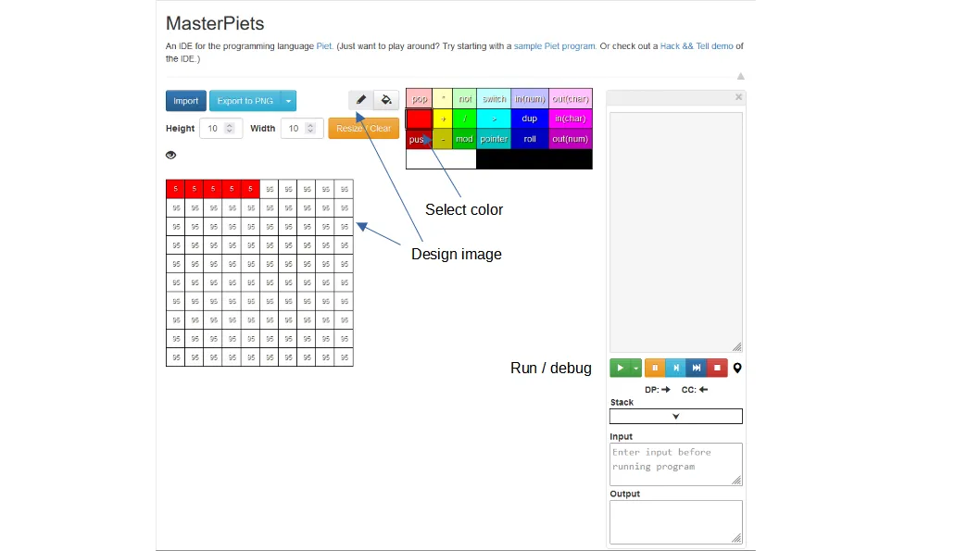Image resolution: width=980 pixels, height=551 pixels.
Task: Select the dark red push swatch
Action: click(x=420, y=139)
